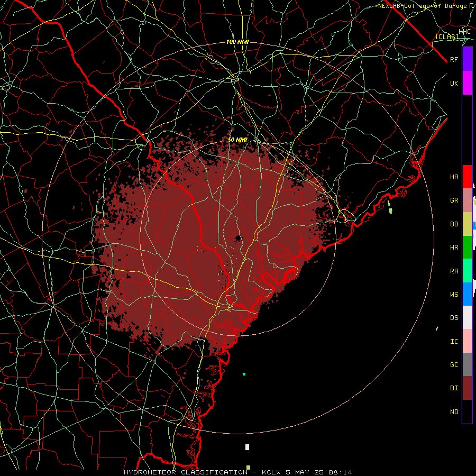The width and height of the screenshot is (476, 476).
Task: Click the HA red legend swatch
Action: click(x=467, y=177)
